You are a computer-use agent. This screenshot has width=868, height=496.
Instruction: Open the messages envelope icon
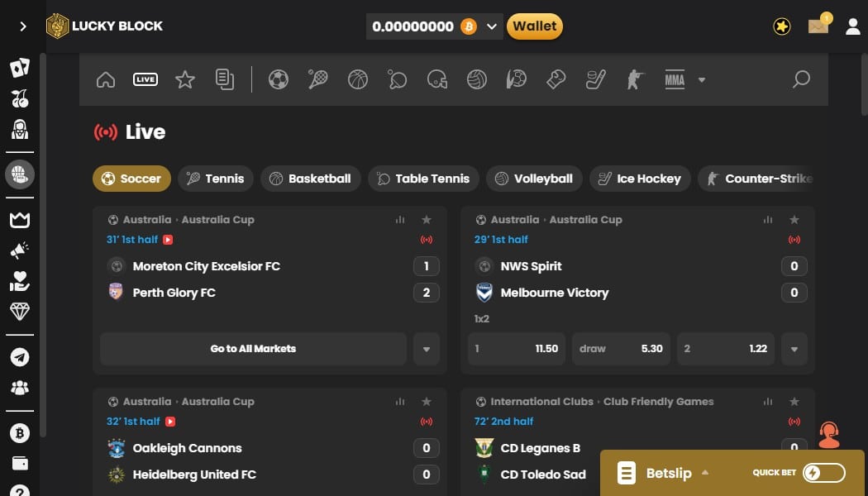tap(818, 26)
